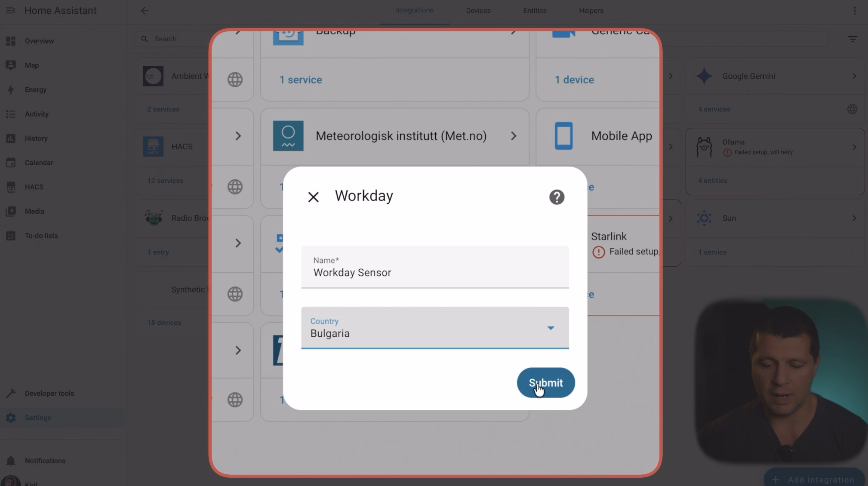The image size is (868, 486).
Task: Select the Calendar icon in sidebar
Action: (x=11, y=163)
